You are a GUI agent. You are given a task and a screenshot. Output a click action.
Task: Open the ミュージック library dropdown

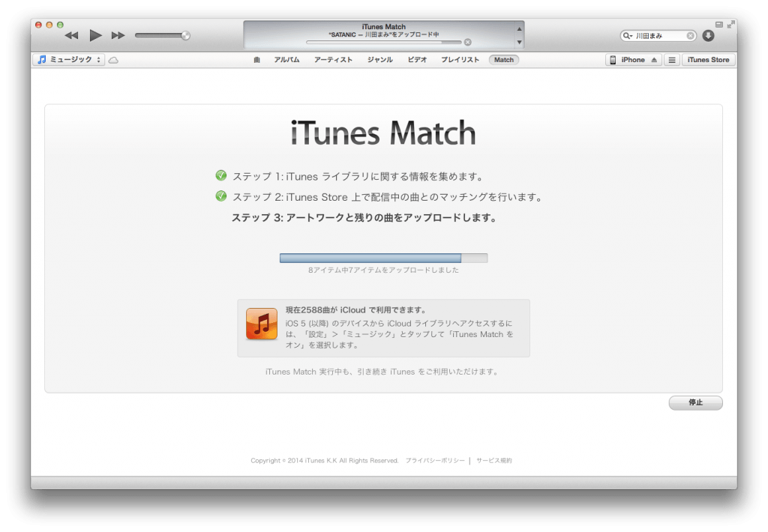[x=69, y=60]
